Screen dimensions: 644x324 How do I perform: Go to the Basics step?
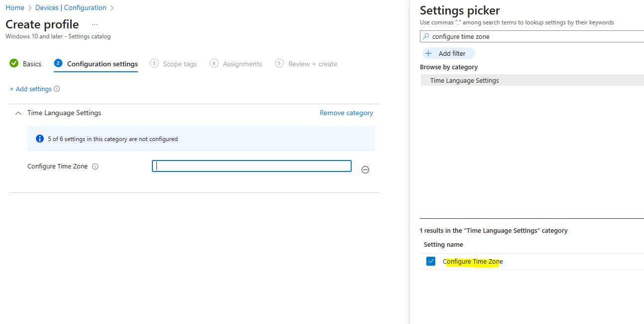(x=25, y=64)
